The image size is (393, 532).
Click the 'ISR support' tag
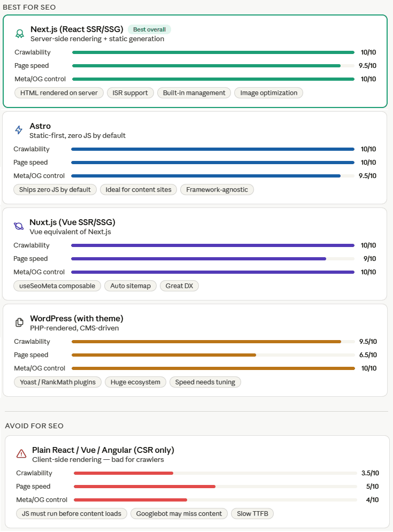(130, 93)
